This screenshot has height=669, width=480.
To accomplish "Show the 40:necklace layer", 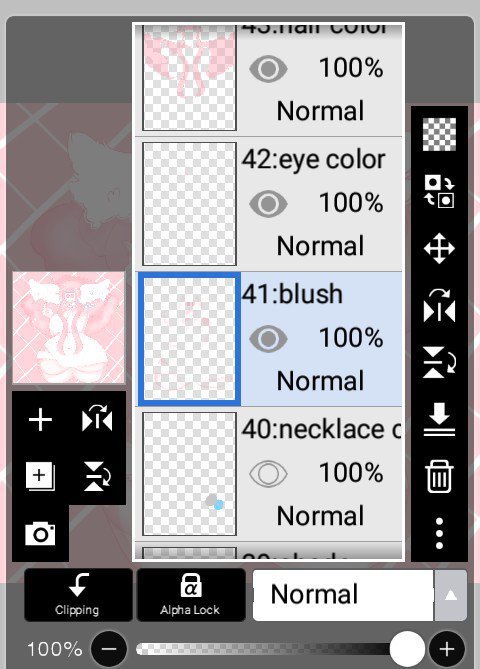I will 268,473.
